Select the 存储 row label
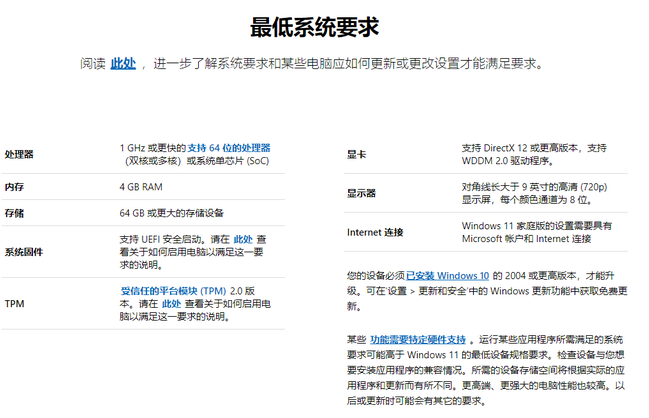 point(14,213)
